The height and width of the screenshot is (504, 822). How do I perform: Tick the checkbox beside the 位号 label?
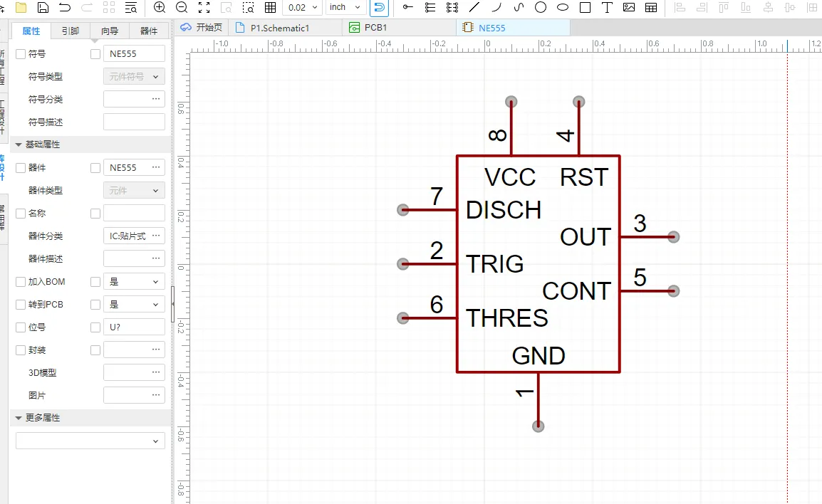pos(21,327)
